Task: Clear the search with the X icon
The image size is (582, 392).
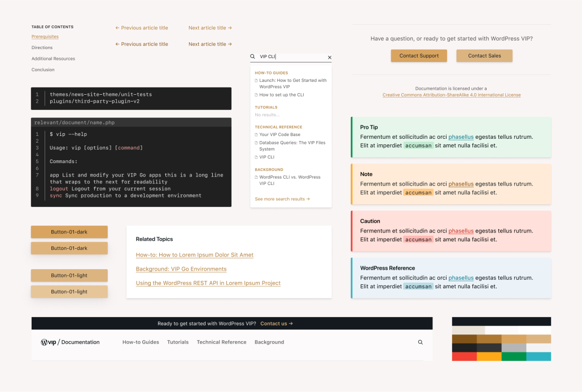Action: click(x=330, y=58)
